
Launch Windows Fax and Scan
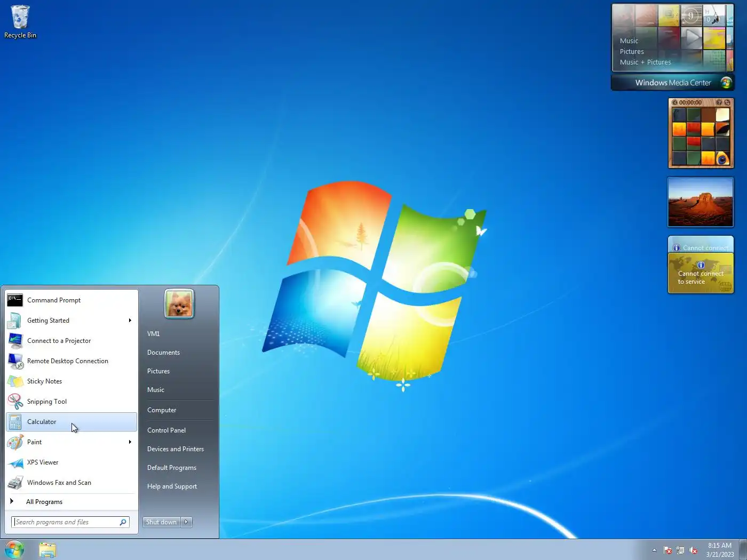[71, 483]
